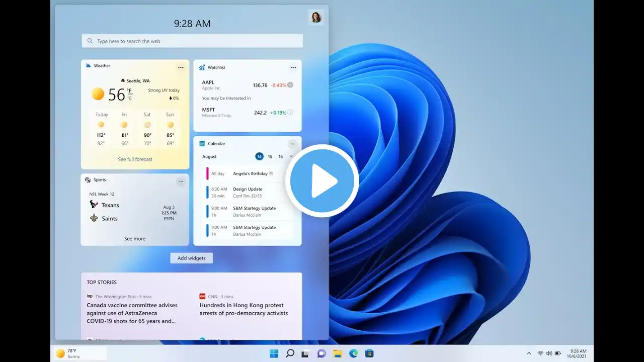Click the large sun icon beside 56

coord(98,94)
